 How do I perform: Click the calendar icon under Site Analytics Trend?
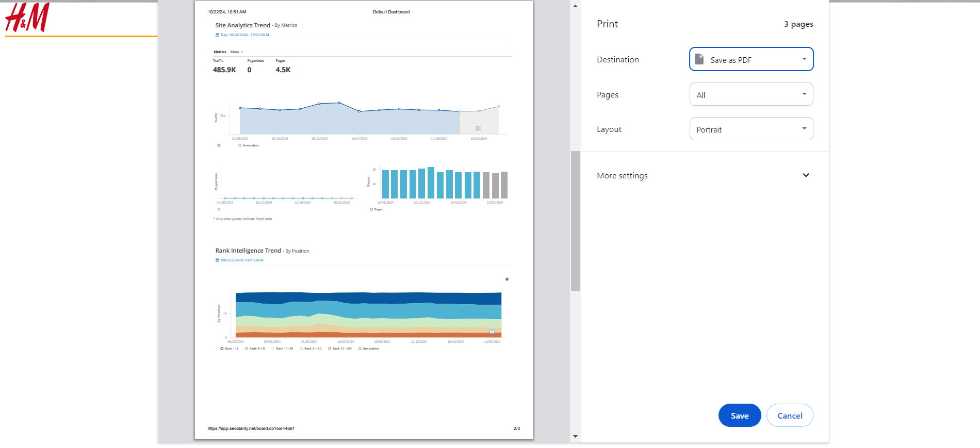click(x=217, y=35)
